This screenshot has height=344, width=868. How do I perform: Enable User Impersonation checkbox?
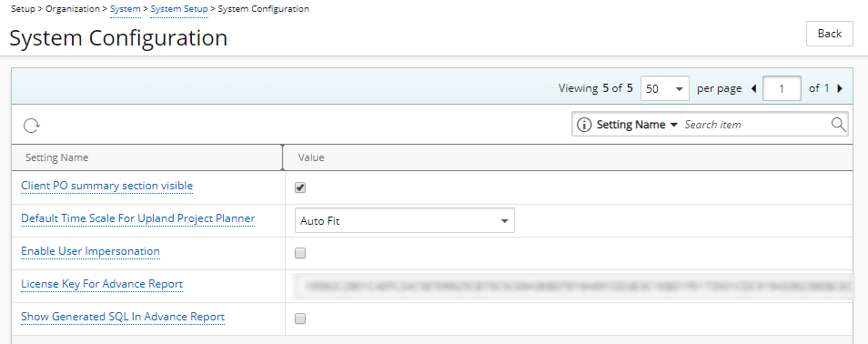(x=300, y=253)
